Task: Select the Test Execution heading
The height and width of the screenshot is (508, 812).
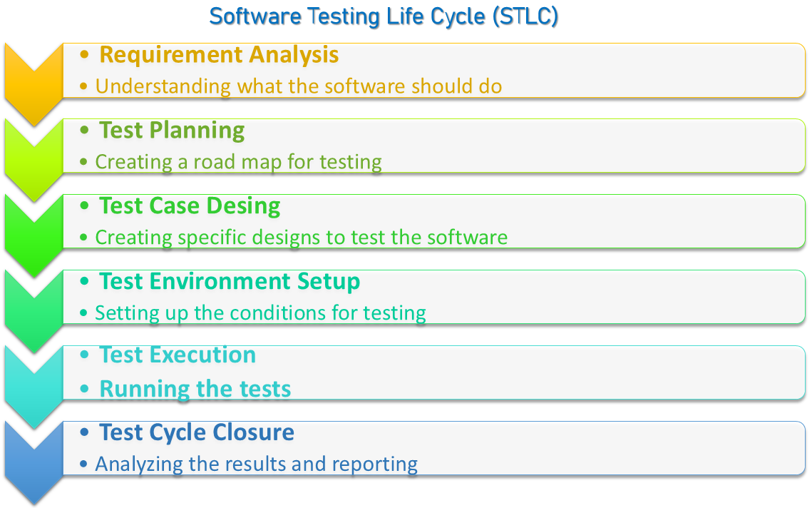Action: pos(178,355)
